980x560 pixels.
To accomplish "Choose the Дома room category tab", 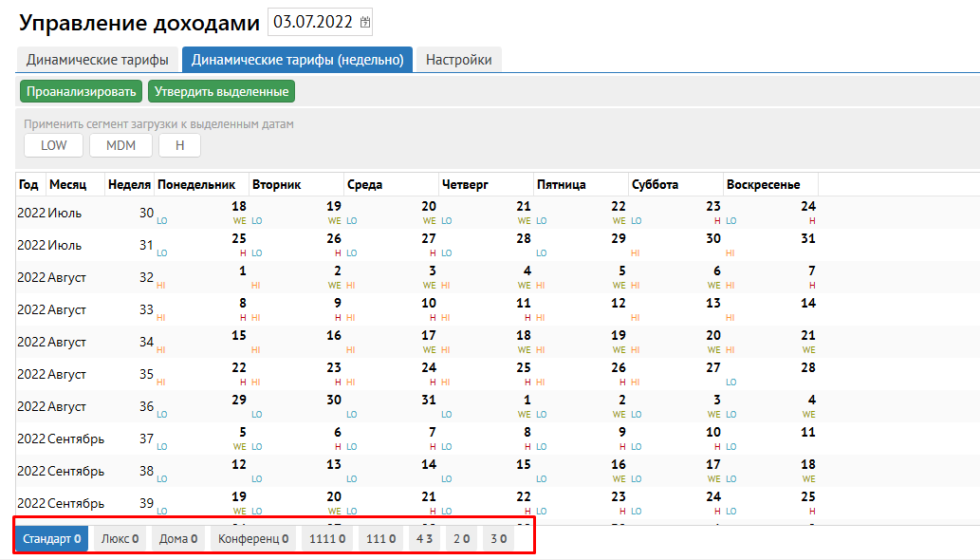I will [x=178, y=539].
